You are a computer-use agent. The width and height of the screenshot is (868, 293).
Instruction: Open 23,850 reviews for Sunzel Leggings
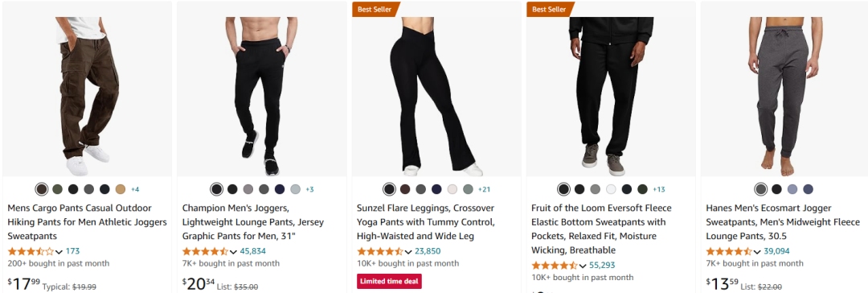click(x=428, y=251)
